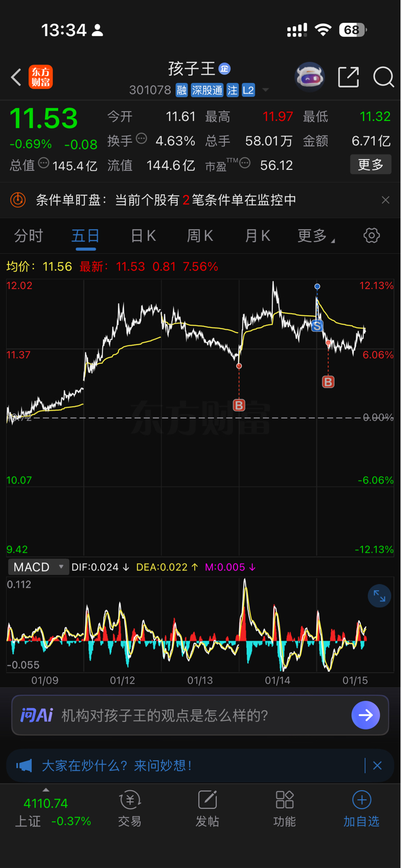Image resolution: width=401 pixels, height=868 pixels.
Task: Switch to 分时 tab
Action: (29, 236)
